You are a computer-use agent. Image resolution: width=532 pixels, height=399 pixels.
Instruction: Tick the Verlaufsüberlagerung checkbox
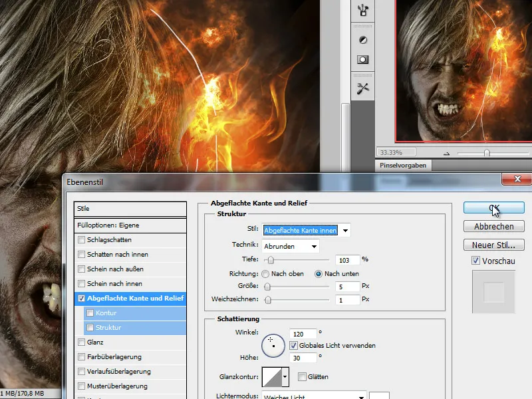[x=81, y=371]
